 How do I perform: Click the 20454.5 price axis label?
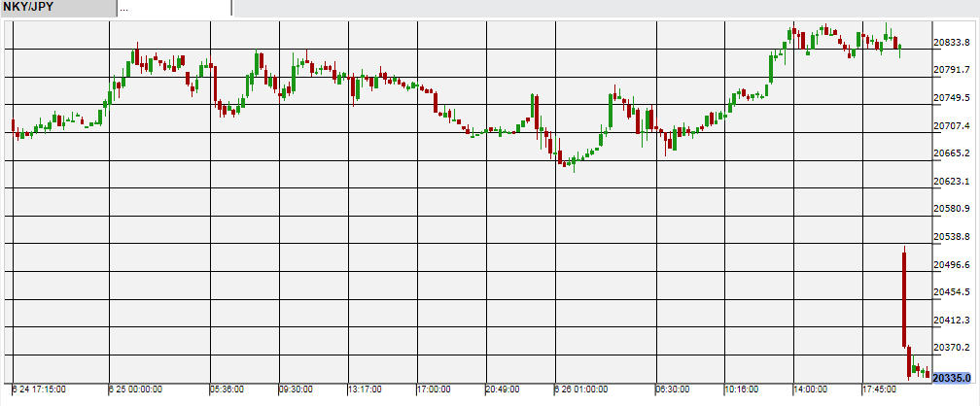point(953,292)
